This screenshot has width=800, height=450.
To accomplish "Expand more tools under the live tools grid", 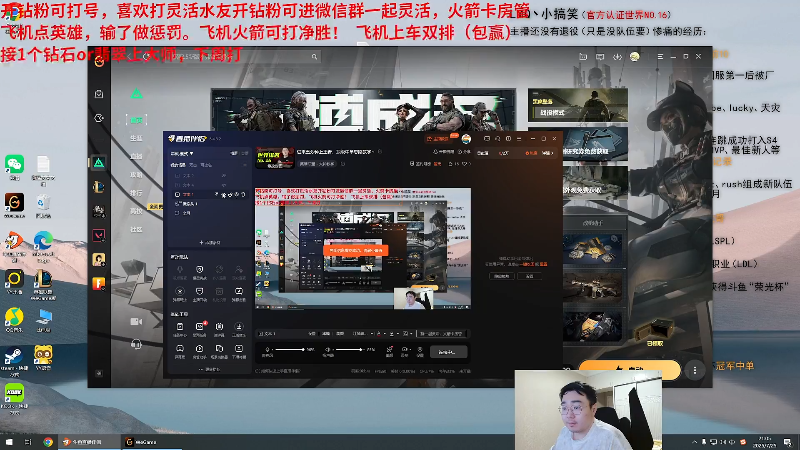I will [x=210, y=369].
